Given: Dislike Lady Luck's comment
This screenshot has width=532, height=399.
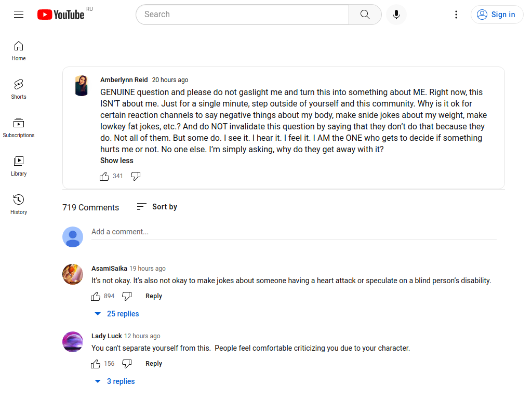Looking at the screenshot, I should point(127,364).
